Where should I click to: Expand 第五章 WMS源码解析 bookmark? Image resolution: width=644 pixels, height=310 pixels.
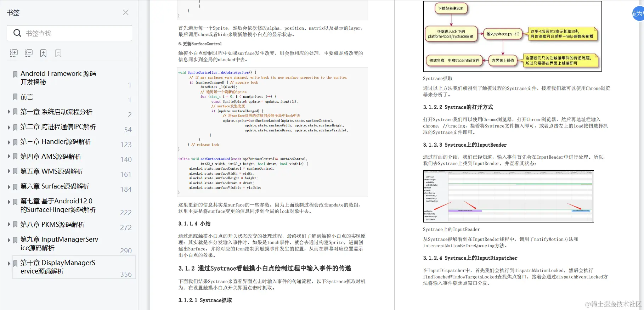click(9, 171)
